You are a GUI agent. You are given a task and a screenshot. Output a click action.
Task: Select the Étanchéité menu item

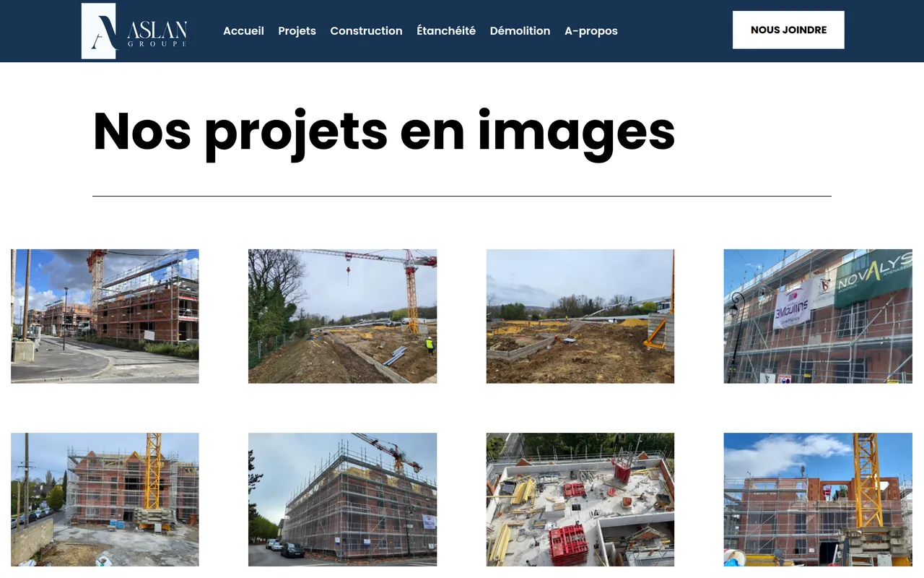(446, 31)
